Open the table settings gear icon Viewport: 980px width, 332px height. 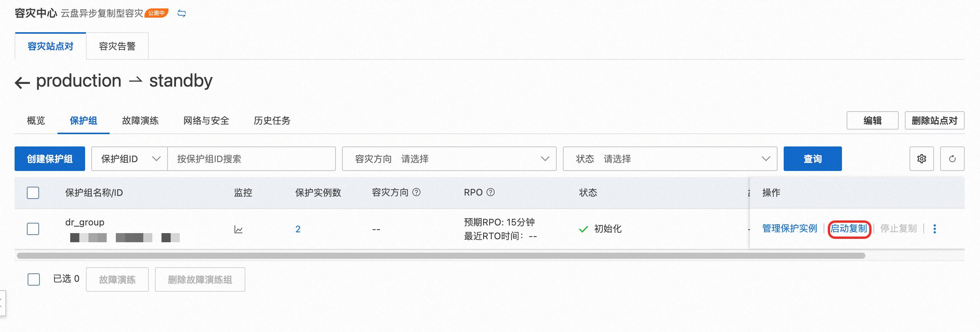(921, 159)
